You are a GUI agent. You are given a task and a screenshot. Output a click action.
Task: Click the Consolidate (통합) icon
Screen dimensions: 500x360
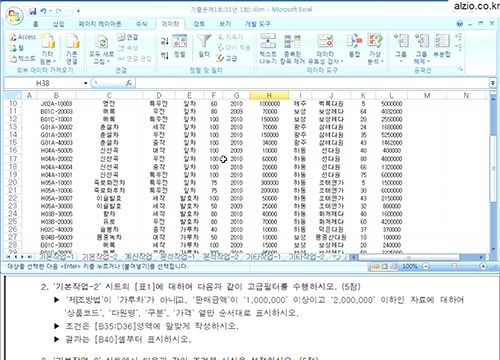354,46
